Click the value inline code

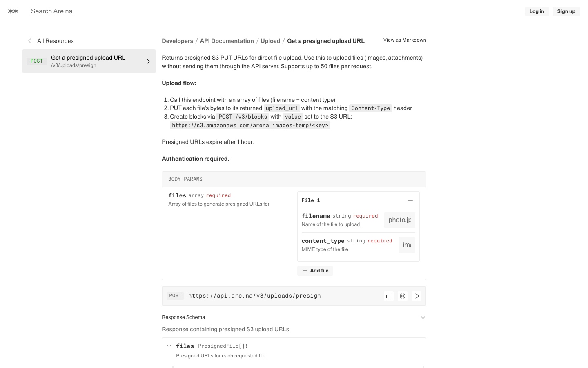point(293,117)
